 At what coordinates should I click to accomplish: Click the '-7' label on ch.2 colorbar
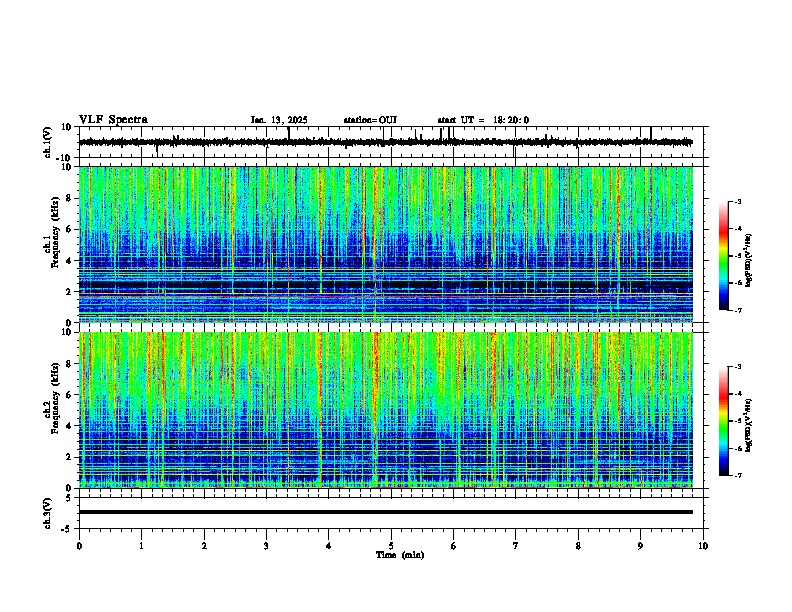737,476
